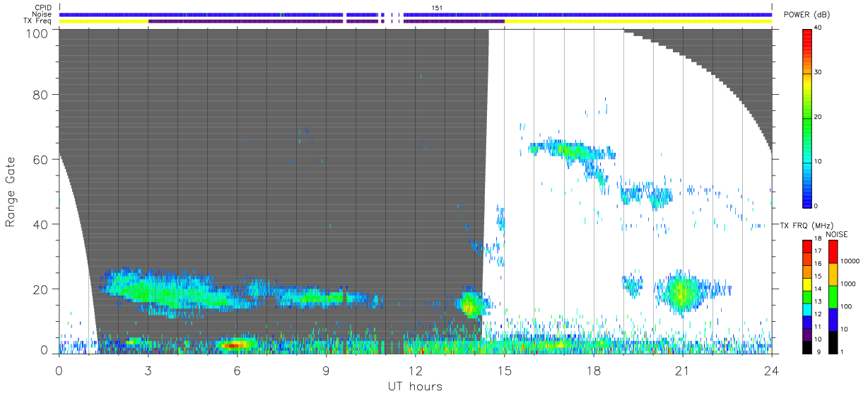
Task: Click the yellow TX Freq segment after 15 UT
Action: [x=638, y=21]
